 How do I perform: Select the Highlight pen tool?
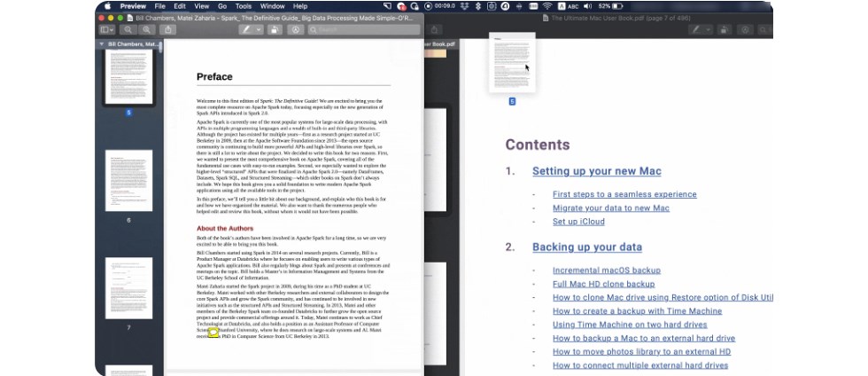tap(246, 29)
